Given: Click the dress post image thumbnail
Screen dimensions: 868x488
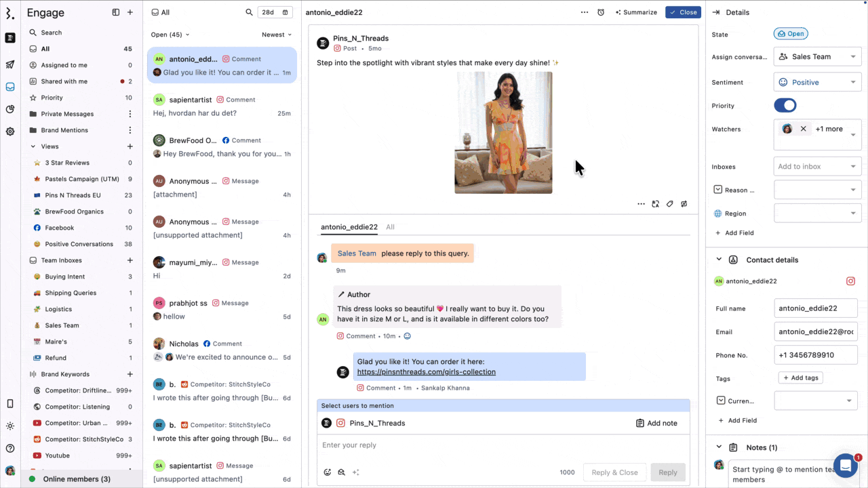Looking at the screenshot, I should pos(503,133).
